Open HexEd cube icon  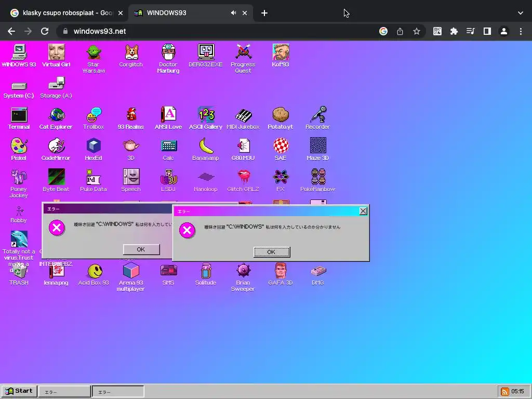(94, 149)
